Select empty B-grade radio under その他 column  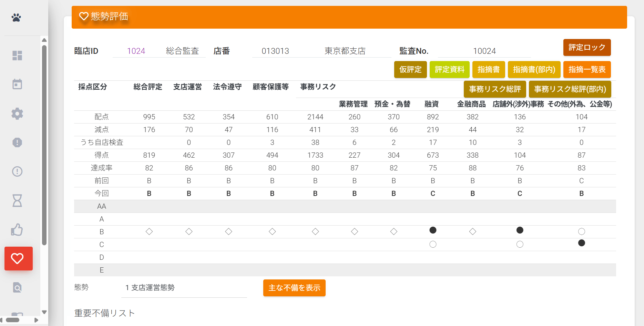click(x=581, y=231)
